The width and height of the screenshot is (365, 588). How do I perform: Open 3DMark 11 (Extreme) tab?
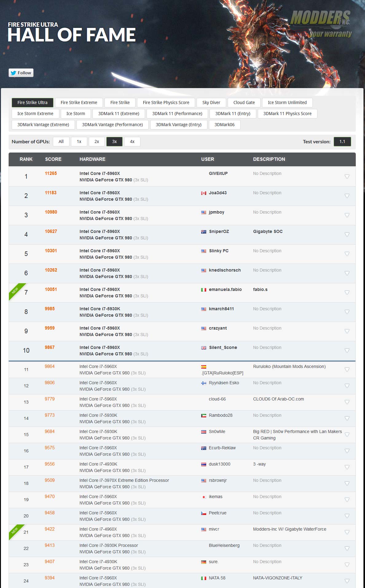point(119,114)
